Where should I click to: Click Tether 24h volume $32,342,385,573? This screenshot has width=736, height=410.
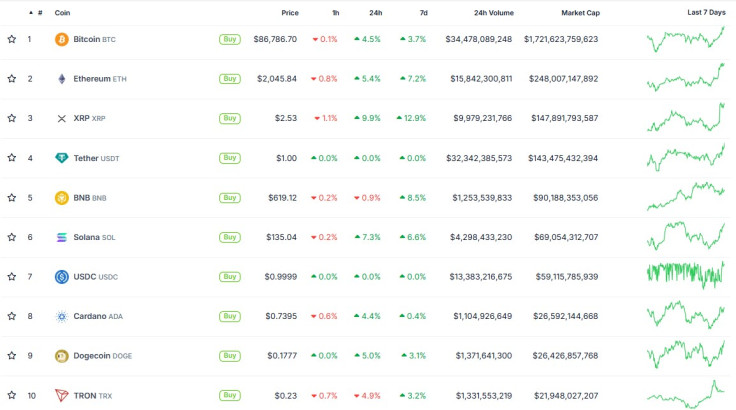click(479, 158)
